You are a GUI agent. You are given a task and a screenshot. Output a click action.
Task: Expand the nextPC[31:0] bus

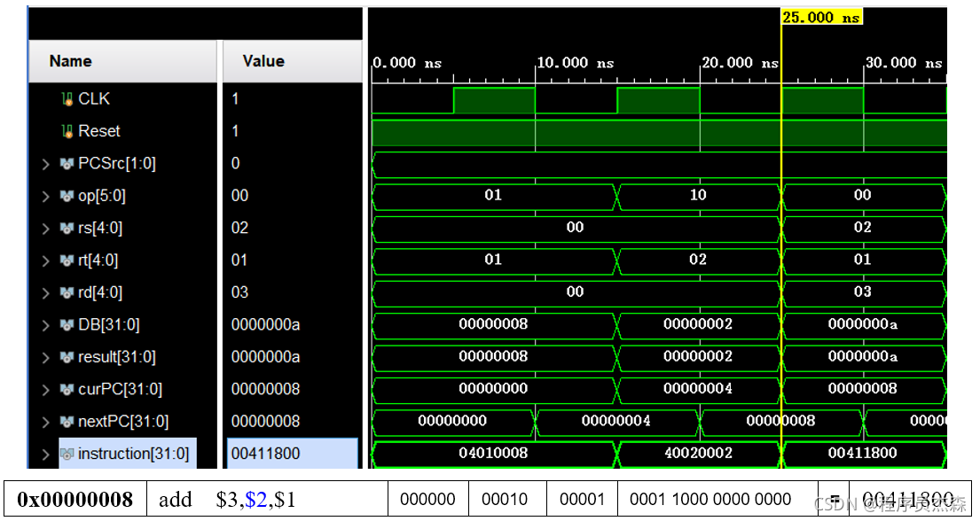click(46, 422)
